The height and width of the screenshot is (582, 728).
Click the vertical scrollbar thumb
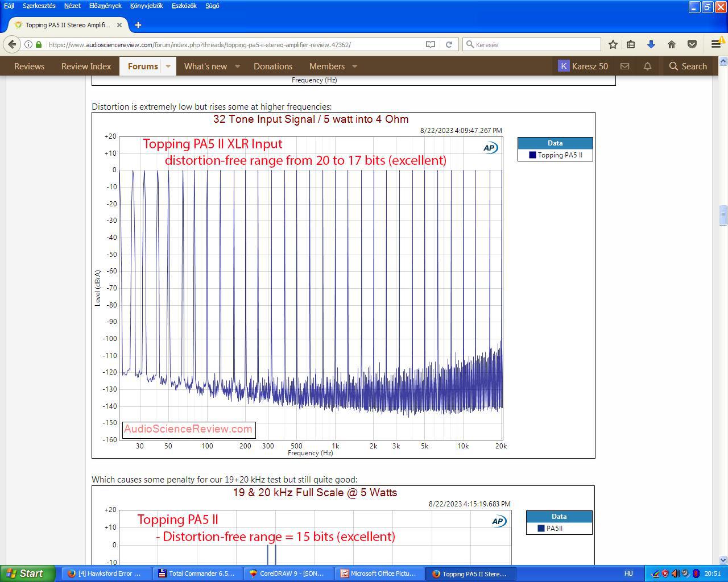[x=723, y=215]
